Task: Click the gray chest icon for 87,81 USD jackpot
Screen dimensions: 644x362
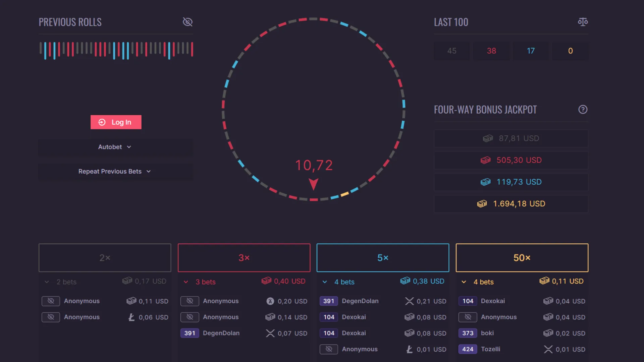Action: [487, 138]
